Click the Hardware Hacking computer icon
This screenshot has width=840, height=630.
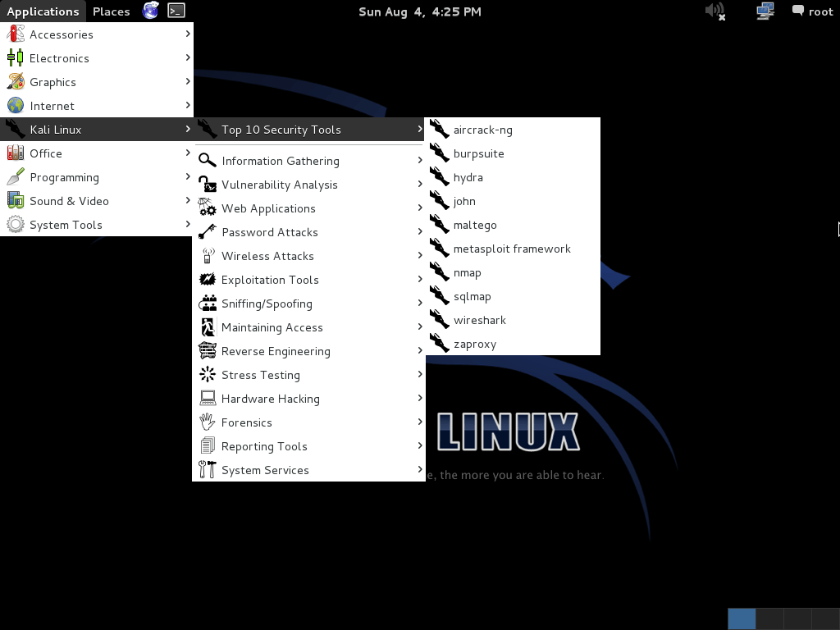[207, 398]
